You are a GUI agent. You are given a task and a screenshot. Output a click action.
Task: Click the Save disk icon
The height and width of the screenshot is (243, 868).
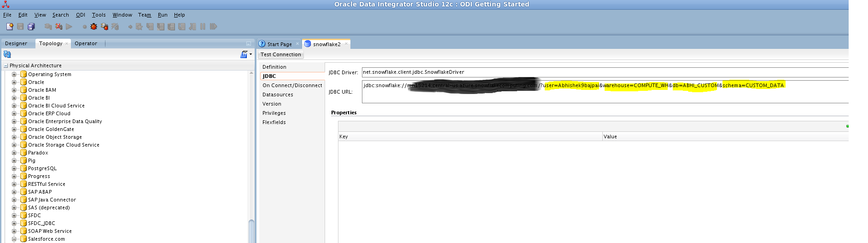(x=20, y=27)
